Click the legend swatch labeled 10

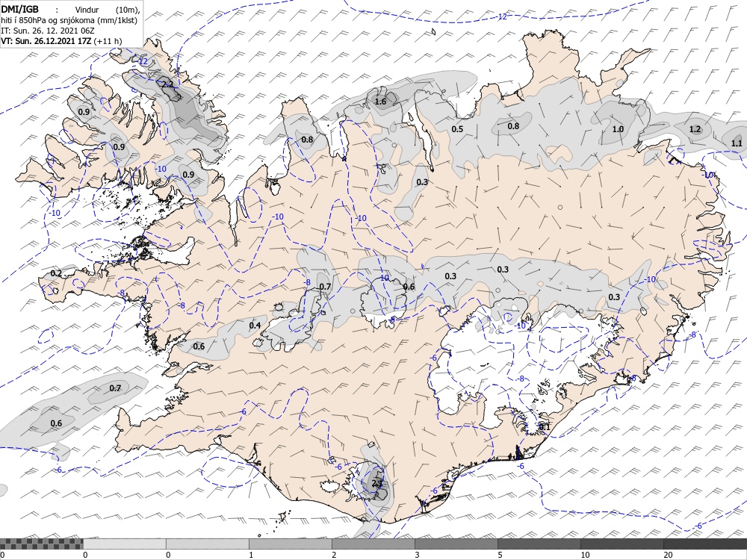[622, 544]
